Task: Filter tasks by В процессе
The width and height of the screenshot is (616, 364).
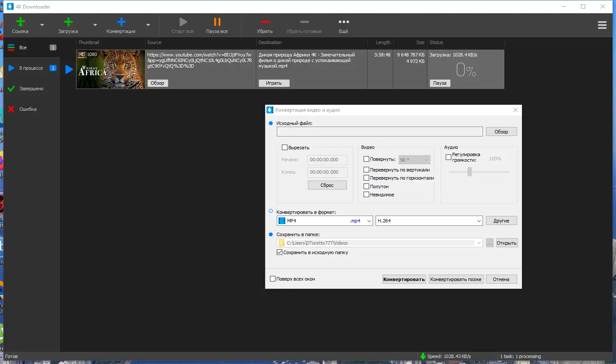Action: tap(32, 68)
